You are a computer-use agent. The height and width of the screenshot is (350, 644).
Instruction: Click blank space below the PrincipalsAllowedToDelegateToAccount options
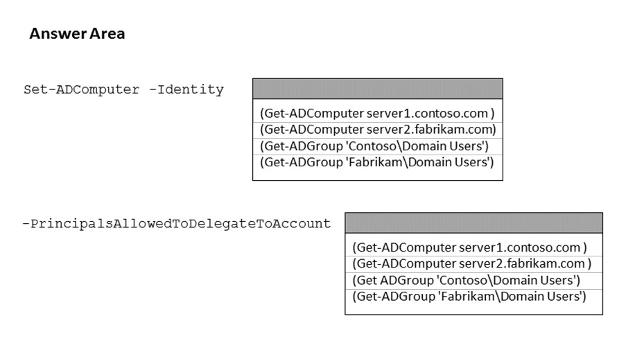[473, 309]
